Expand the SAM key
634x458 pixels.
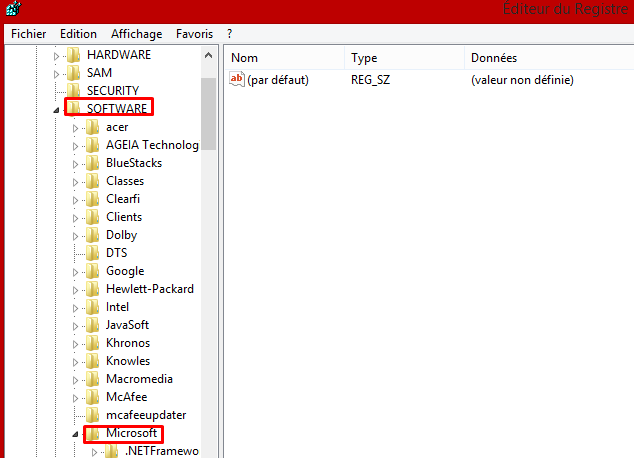(x=56, y=74)
